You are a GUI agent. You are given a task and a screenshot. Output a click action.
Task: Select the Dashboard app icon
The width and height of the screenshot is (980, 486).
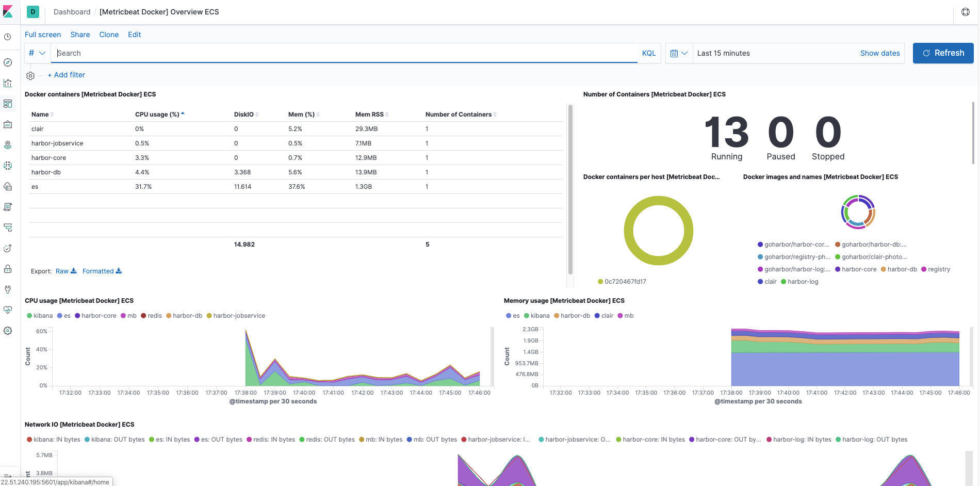point(8,104)
